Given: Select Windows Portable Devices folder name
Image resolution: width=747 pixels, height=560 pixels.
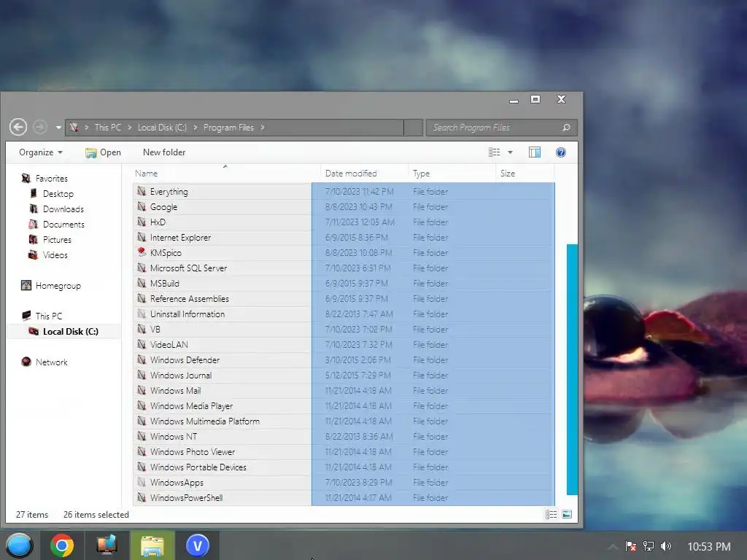Looking at the screenshot, I should 198,467.
